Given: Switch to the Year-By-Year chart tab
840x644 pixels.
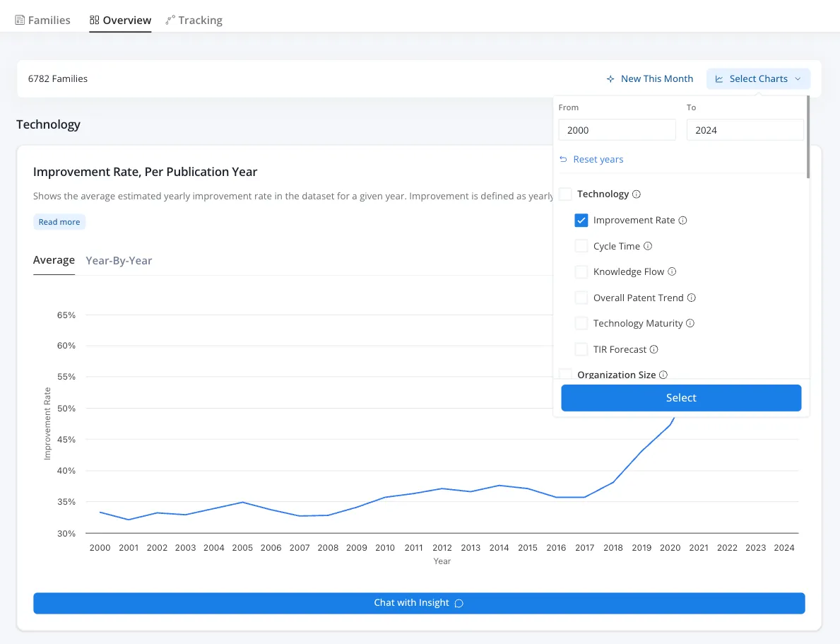Looking at the screenshot, I should tap(119, 261).
